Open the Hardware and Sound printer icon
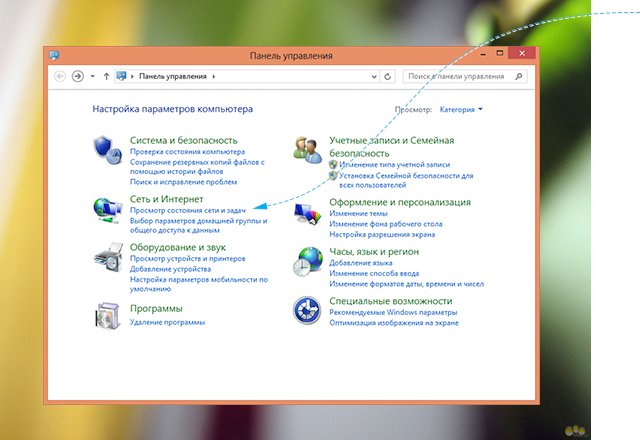Image resolution: width=640 pixels, height=440 pixels. tap(108, 257)
